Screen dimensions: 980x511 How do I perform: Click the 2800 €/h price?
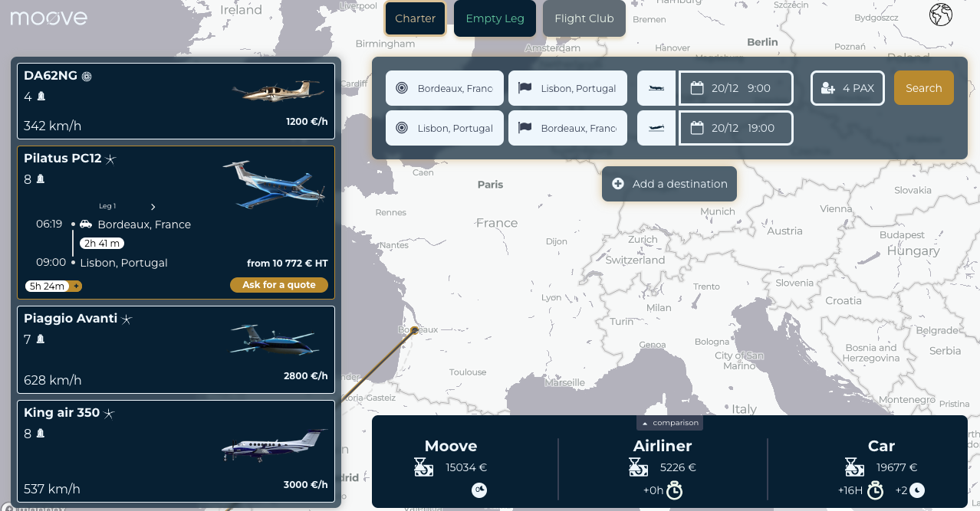point(306,375)
